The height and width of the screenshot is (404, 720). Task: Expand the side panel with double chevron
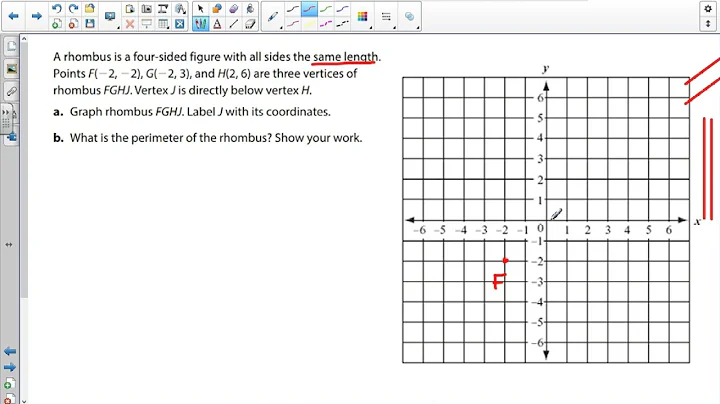click(6, 112)
